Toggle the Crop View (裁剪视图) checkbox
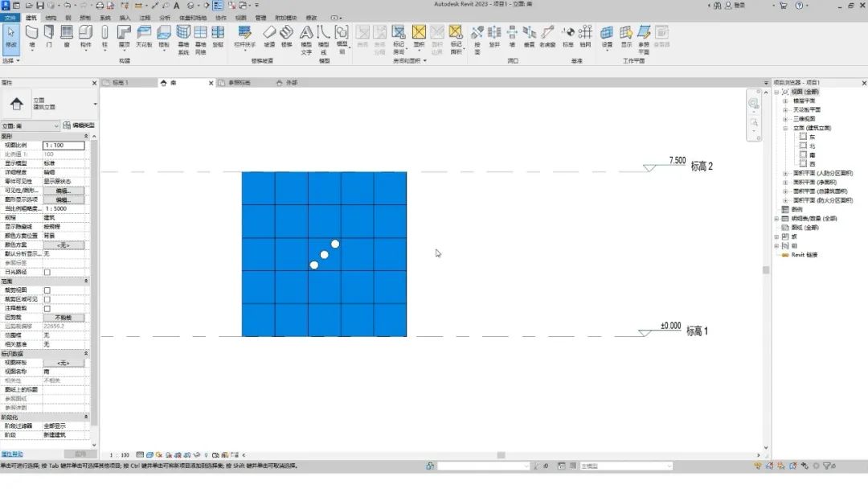 (47, 290)
